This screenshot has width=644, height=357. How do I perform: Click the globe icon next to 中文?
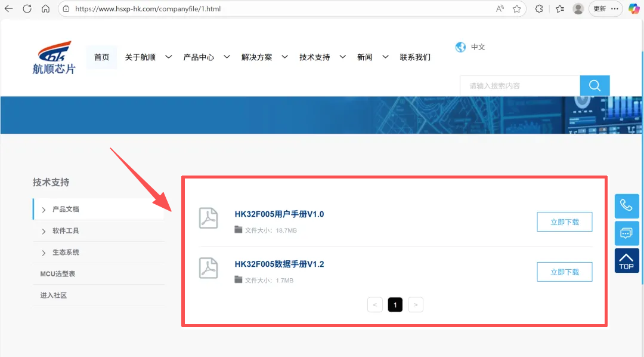(460, 47)
